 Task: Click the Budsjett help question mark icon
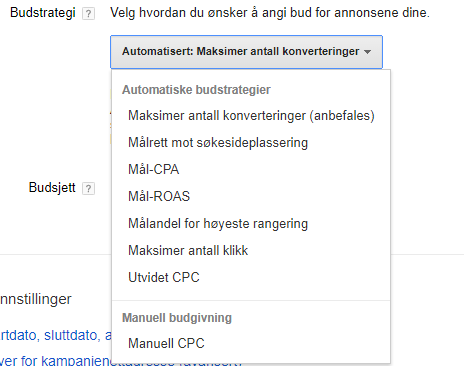88,189
